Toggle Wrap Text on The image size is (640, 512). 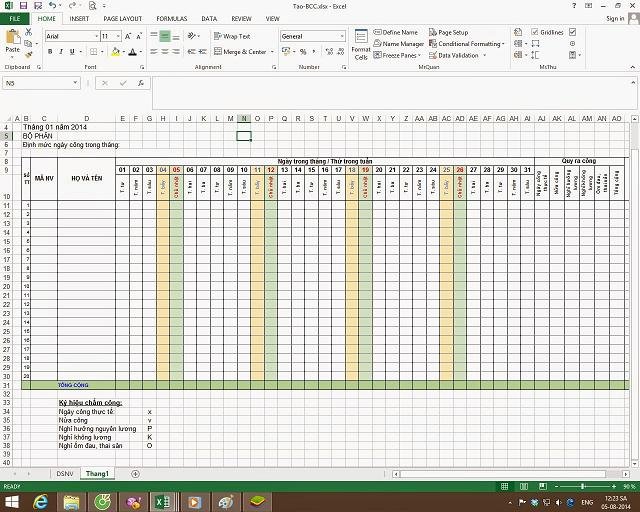232,36
